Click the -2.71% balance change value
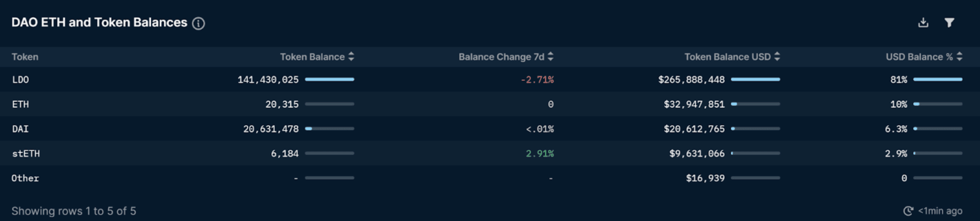 pyautogui.click(x=537, y=80)
